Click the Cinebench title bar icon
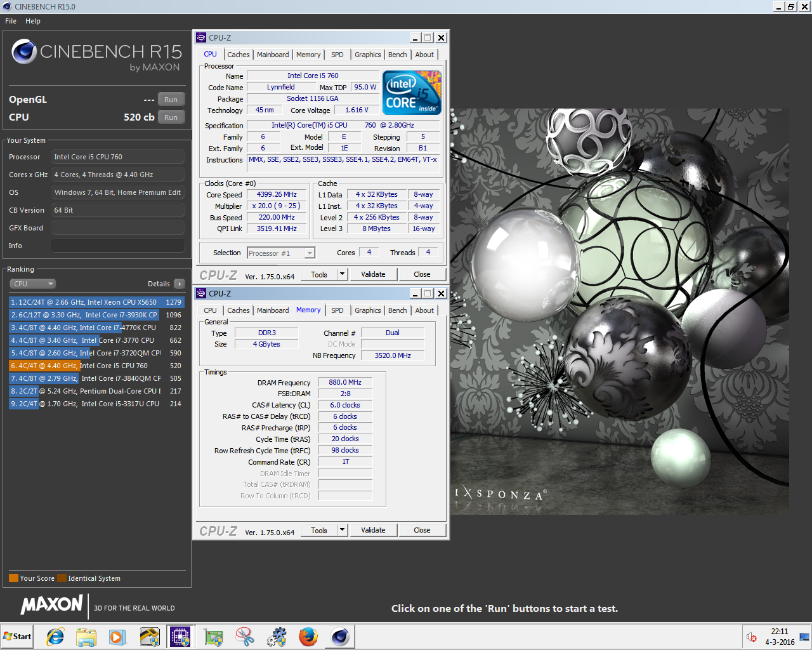Image resolution: width=812 pixels, height=650 pixels. 7,6
